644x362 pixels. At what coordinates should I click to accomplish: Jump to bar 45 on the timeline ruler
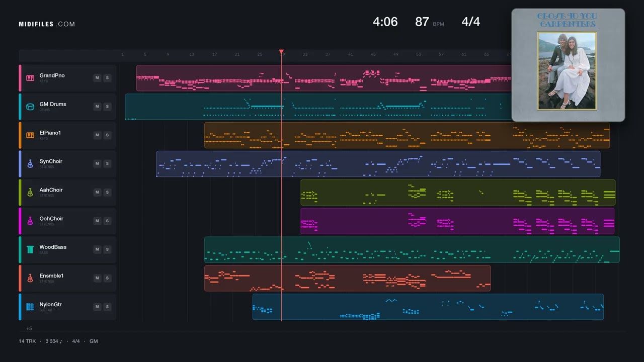(x=373, y=54)
